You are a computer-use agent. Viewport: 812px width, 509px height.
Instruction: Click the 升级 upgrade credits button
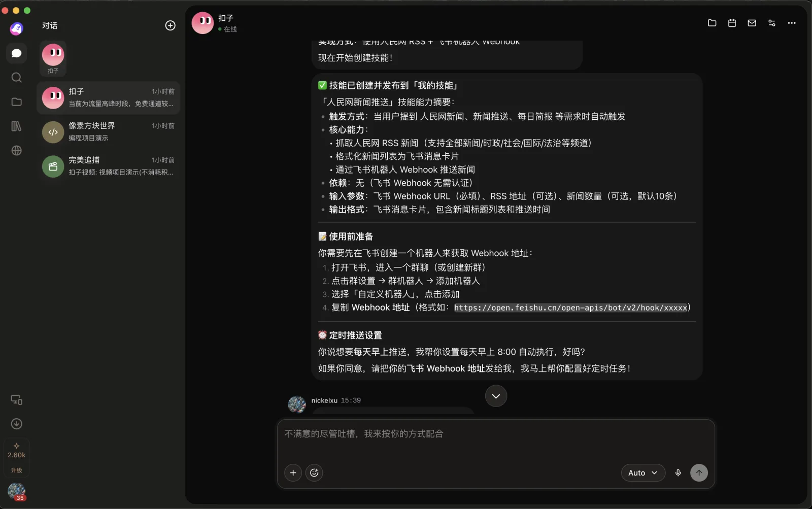coord(16,458)
